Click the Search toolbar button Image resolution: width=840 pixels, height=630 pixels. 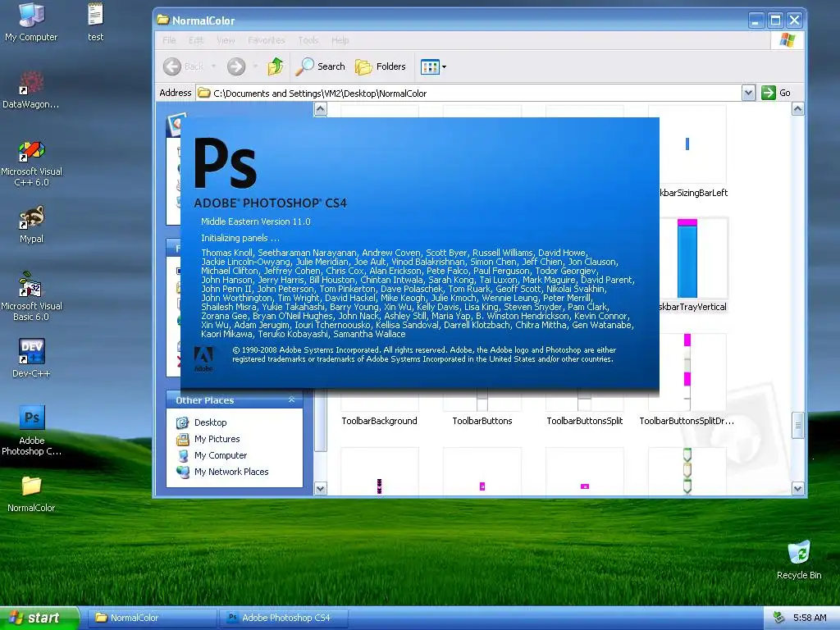point(321,66)
